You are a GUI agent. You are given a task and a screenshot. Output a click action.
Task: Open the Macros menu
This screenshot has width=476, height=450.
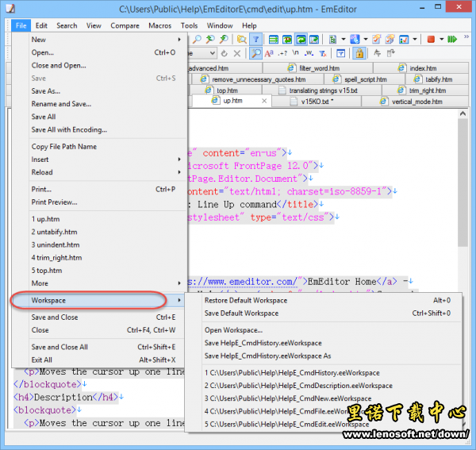pyautogui.click(x=160, y=25)
